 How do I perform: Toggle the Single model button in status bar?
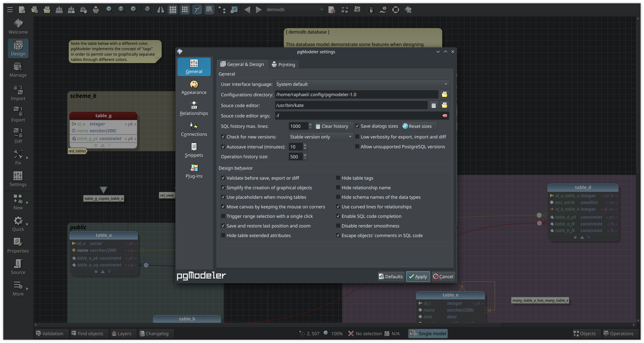428,334
